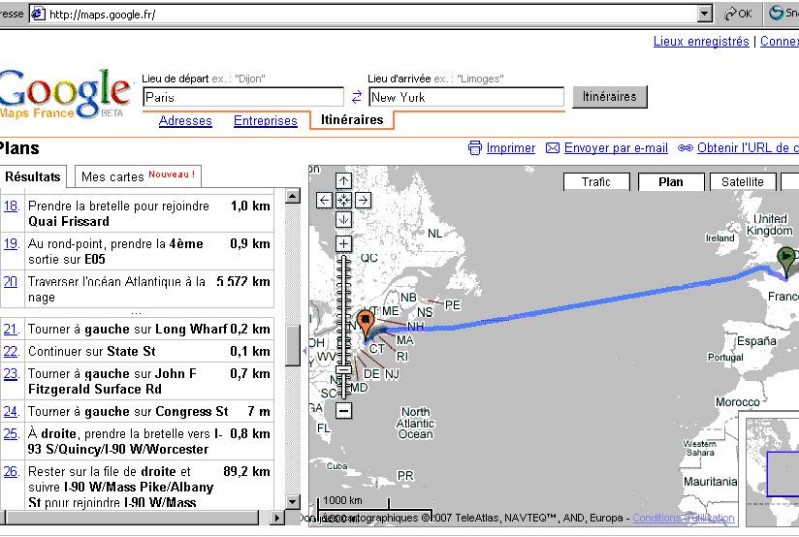Screen dimensions: 799x537
Task: Click the overview minimap thumbnail
Action: tap(772, 471)
